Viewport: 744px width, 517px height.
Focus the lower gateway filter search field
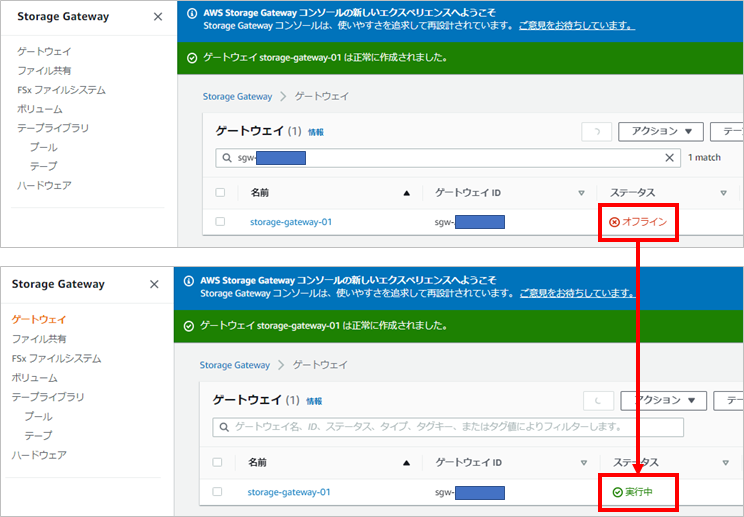(448, 427)
